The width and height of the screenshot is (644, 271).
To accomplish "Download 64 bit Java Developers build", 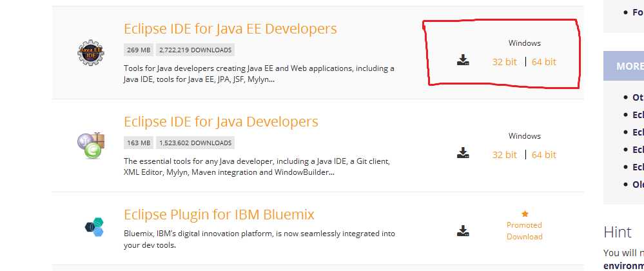I will (x=544, y=155).
